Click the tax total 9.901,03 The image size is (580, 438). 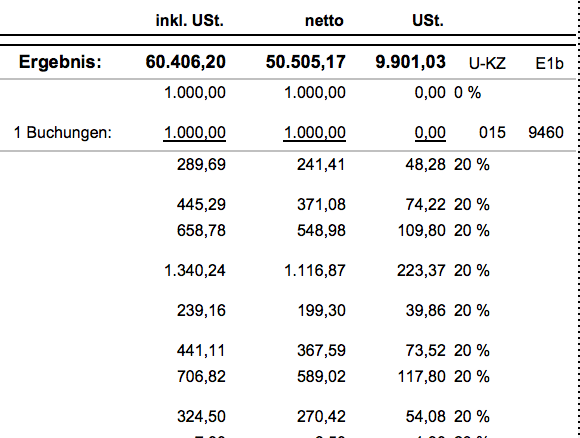coord(411,62)
